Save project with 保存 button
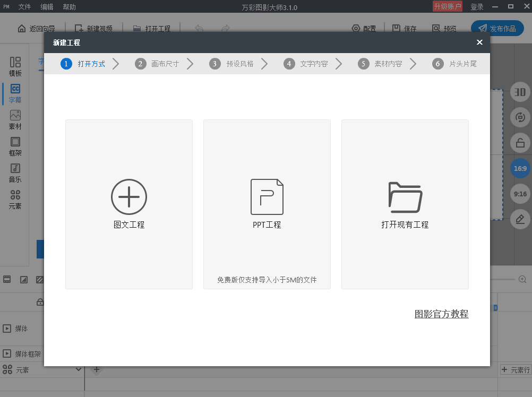Image resolution: width=532 pixels, height=397 pixels. point(404,29)
